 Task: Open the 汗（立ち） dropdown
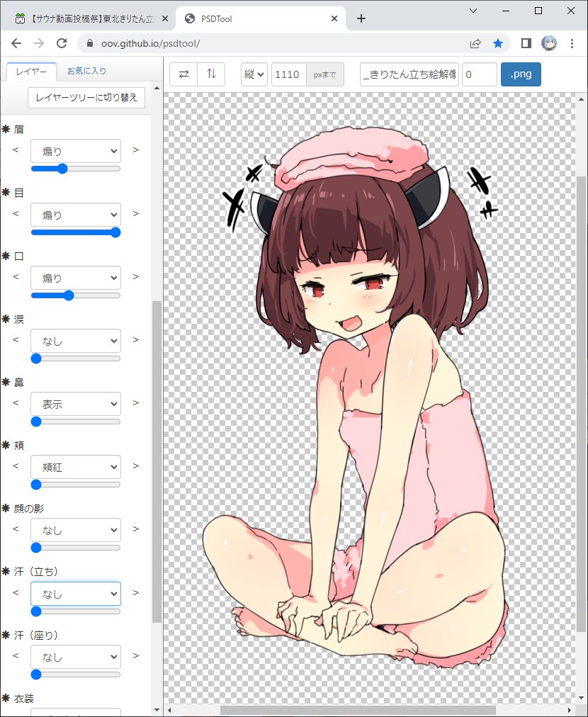click(x=76, y=594)
